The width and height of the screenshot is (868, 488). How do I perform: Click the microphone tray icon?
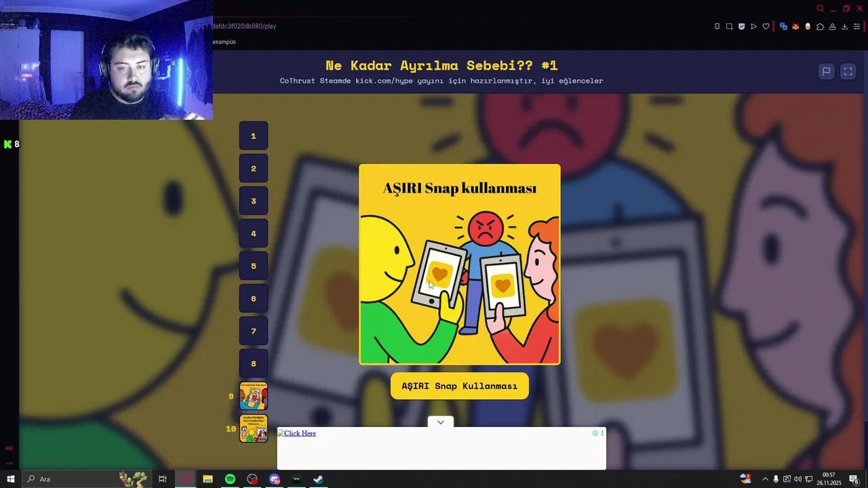[x=776, y=479]
